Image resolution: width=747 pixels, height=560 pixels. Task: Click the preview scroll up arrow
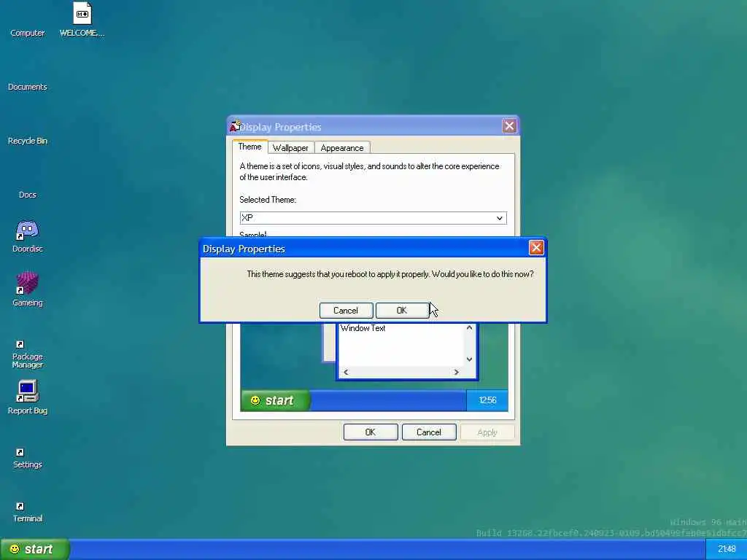click(x=469, y=327)
